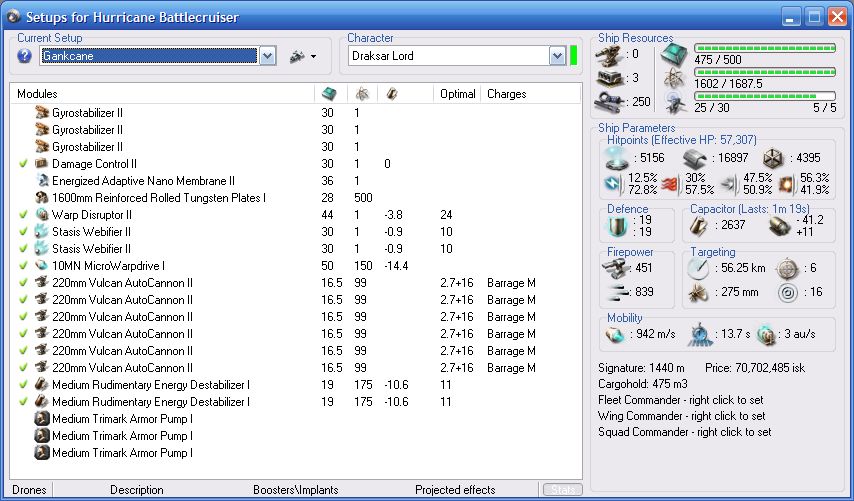
Task: Click the scan resolution icon showing 275 mm
Action: coord(698,292)
